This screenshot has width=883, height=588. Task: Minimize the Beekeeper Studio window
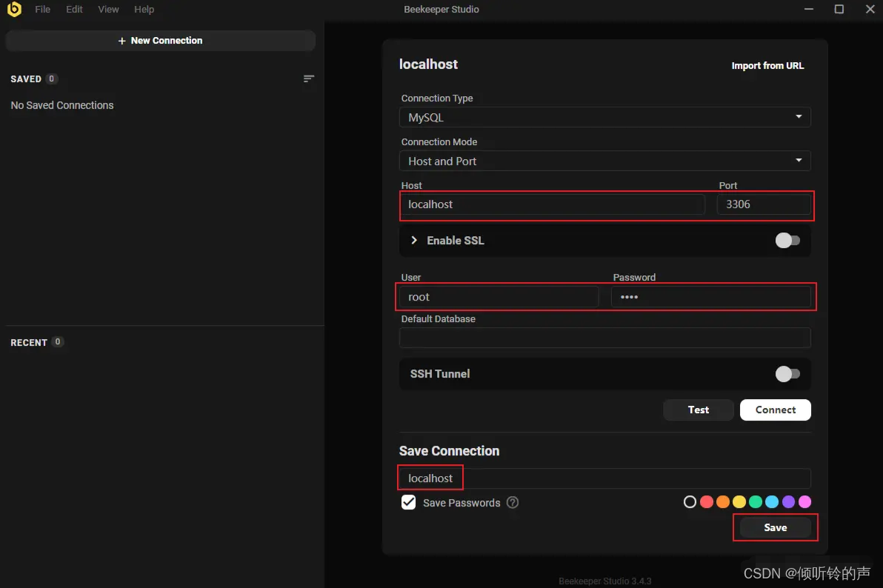click(x=809, y=9)
